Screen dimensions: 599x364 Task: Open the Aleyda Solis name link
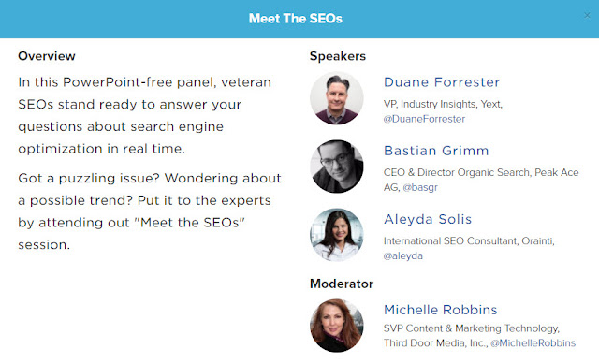coord(428,219)
